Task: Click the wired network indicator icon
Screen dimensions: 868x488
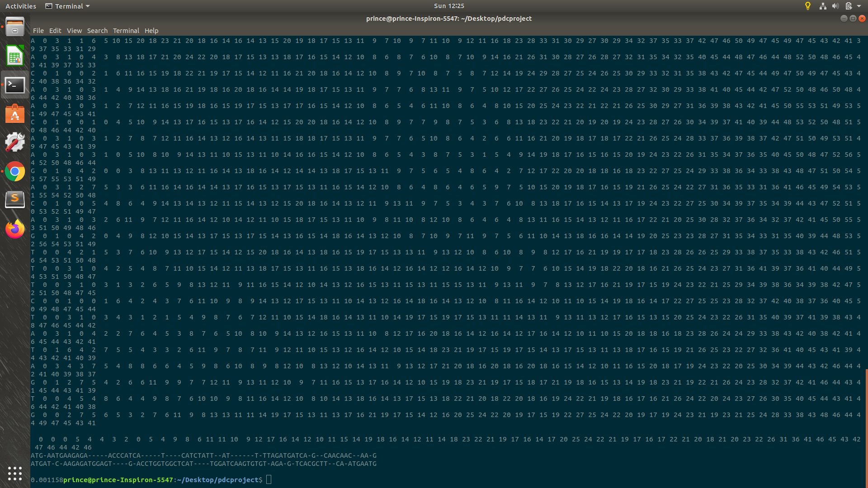Action: 823,6
